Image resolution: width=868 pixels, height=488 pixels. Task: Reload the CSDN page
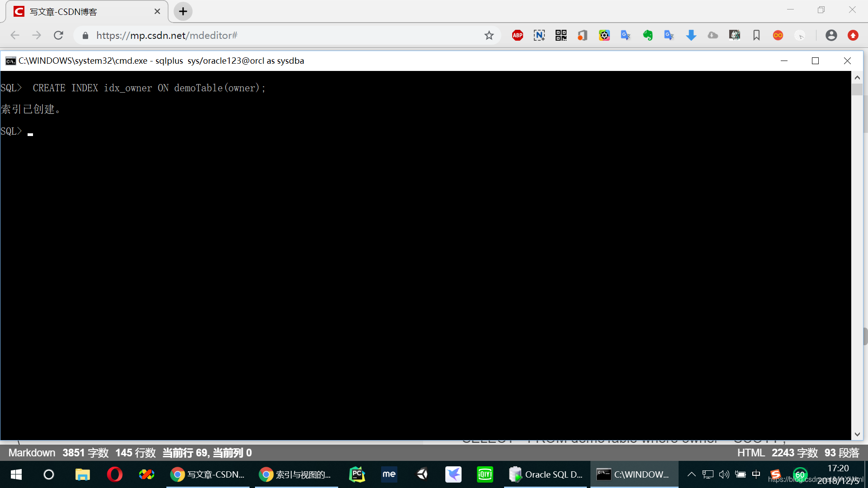click(x=58, y=35)
